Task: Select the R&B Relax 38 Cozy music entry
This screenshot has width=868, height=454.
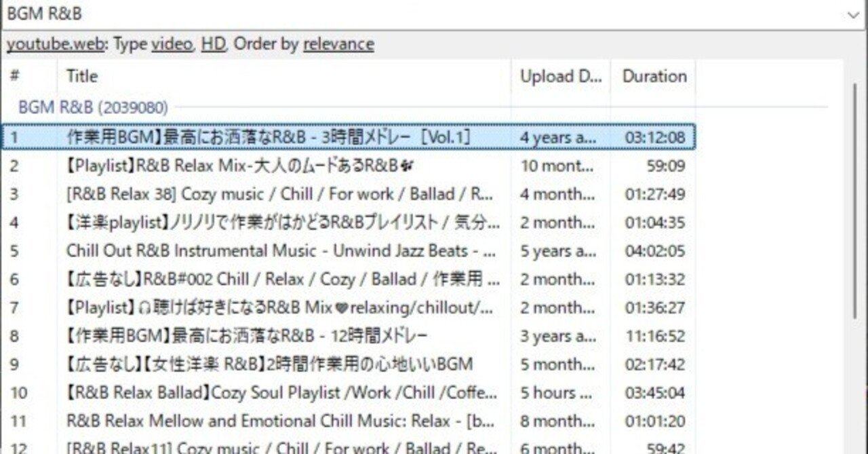Action: click(x=271, y=194)
